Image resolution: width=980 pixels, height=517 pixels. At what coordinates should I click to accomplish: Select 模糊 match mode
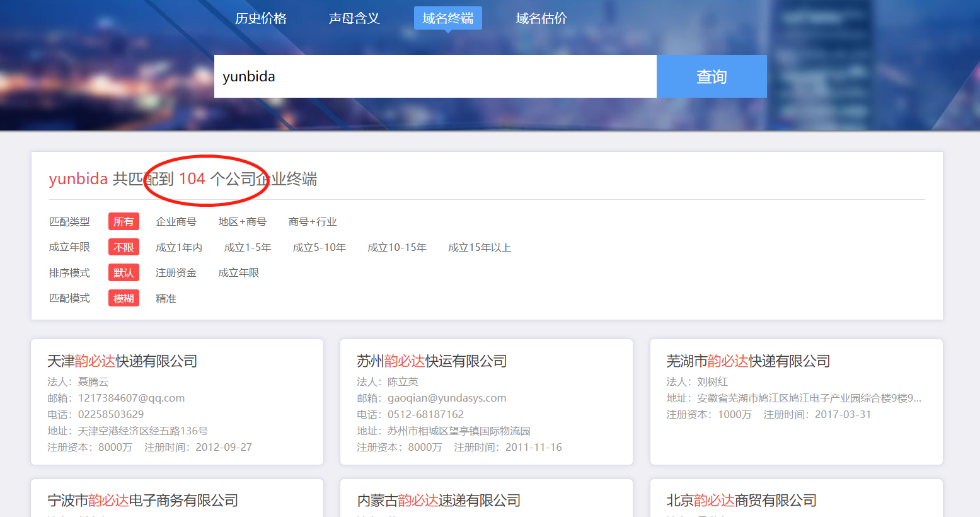(x=124, y=298)
